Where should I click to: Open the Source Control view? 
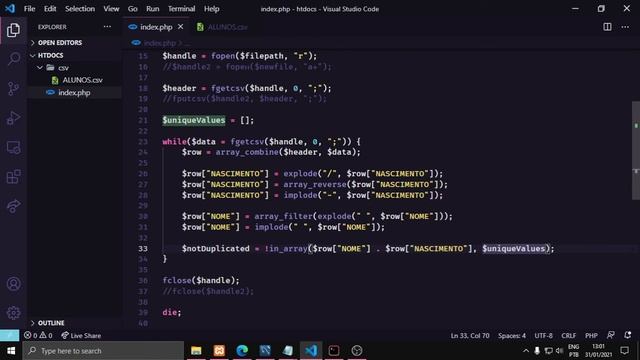13,88
